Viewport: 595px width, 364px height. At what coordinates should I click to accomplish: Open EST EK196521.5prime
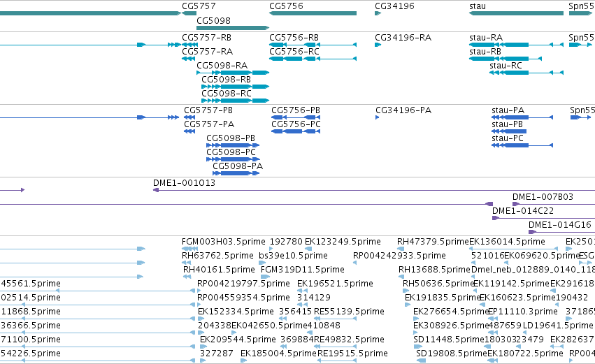pos(335,284)
